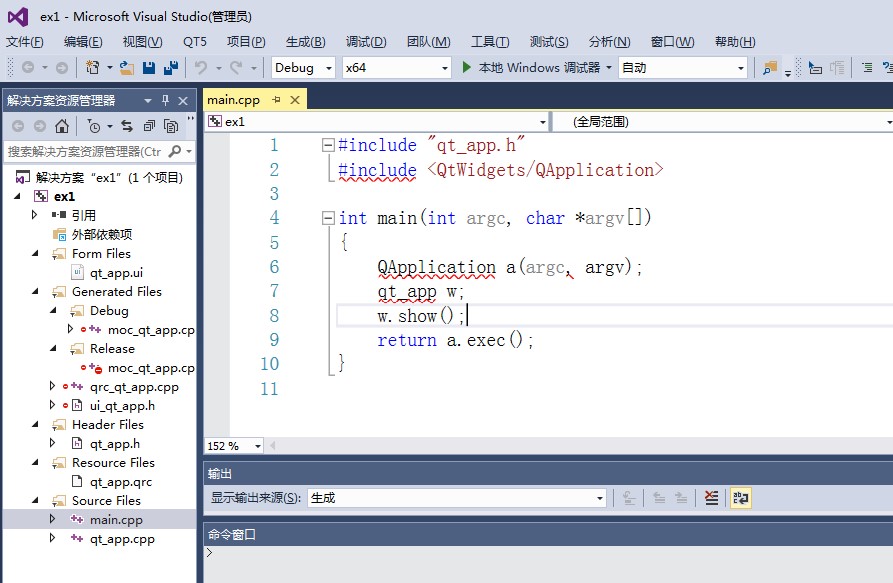The width and height of the screenshot is (893, 583).
Task: Click the Save All toolbar icon
Action: tap(170, 67)
